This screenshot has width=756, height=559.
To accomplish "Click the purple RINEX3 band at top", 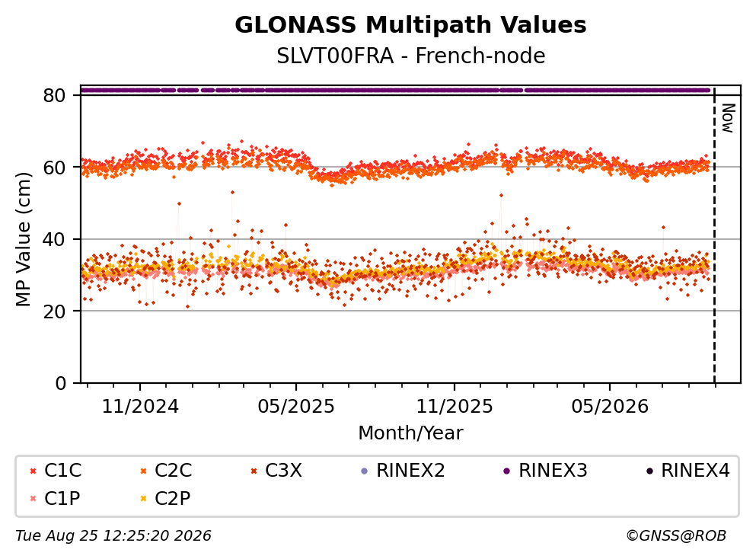I will [x=395, y=90].
